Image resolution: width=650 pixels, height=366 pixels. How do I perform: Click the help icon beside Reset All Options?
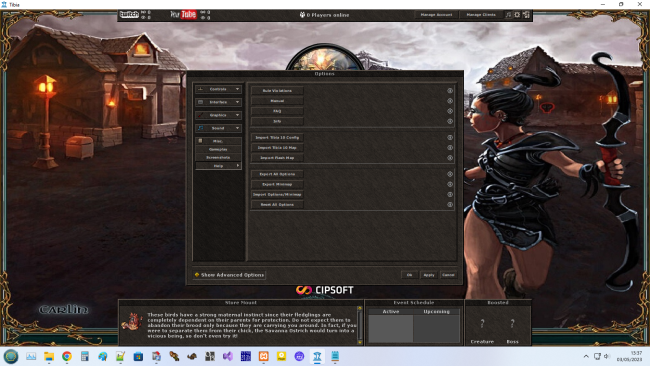coord(450,204)
